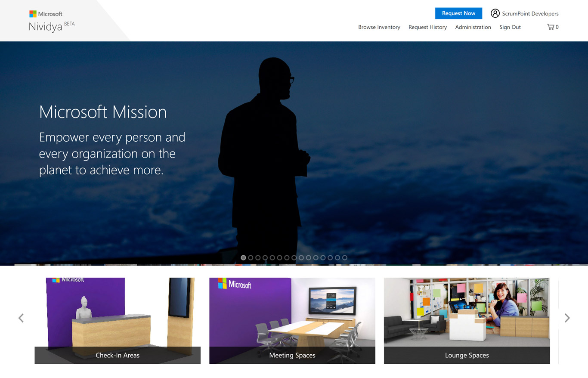Open the Meeting Spaces category tile
Viewport: 588px width, 378px height.
click(x=292, y=320)
